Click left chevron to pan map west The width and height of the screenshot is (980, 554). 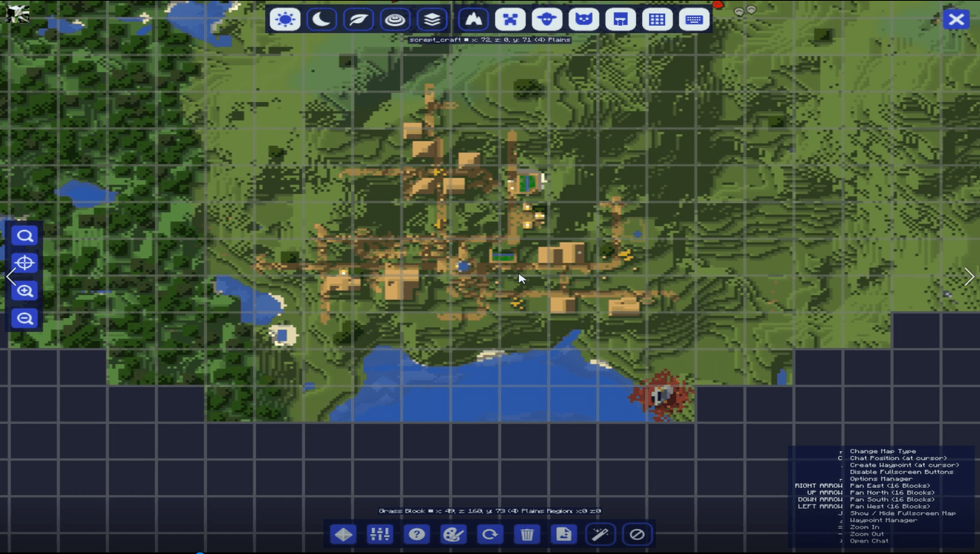pyautogui.click(x=11, y=277)
